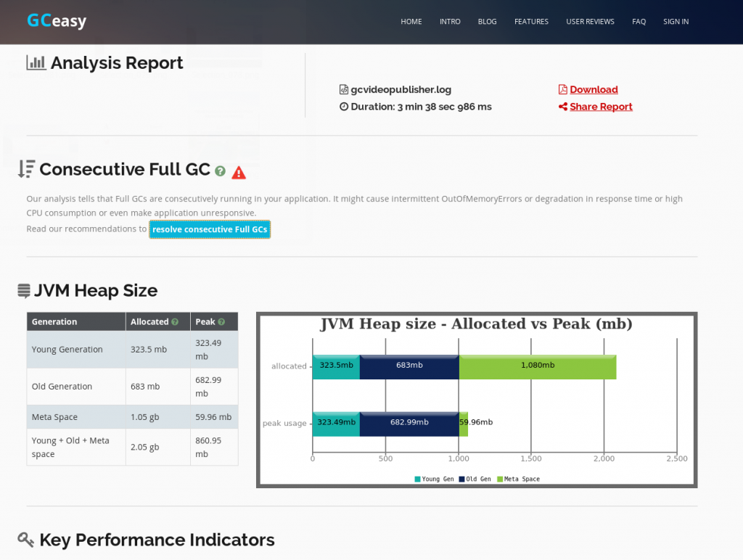The image size is (743, 560).
Task: Click the resolve consecutive Full GCs button
Action: pos(210,229)
